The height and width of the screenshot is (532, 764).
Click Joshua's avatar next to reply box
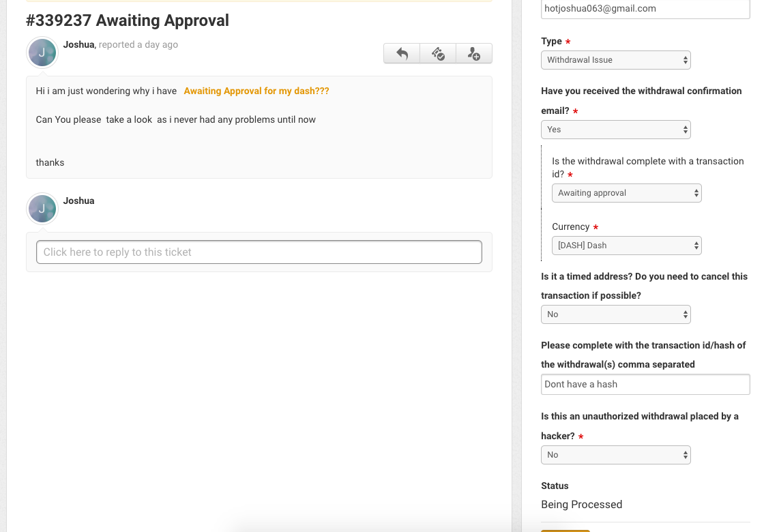42,209
